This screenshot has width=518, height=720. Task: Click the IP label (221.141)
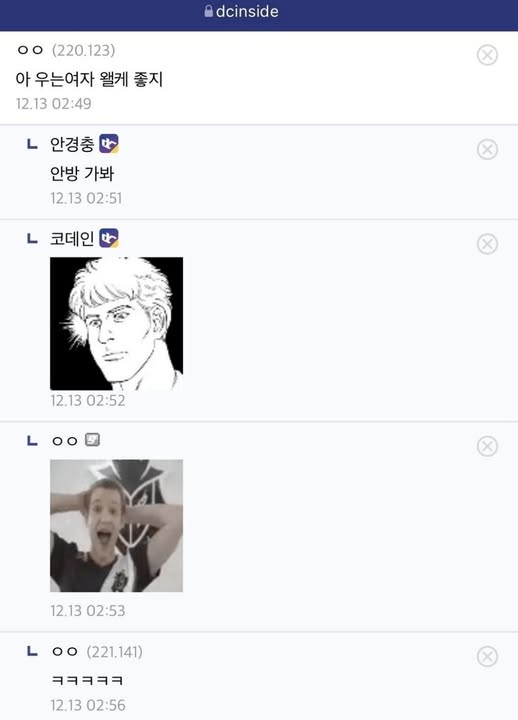114,652
